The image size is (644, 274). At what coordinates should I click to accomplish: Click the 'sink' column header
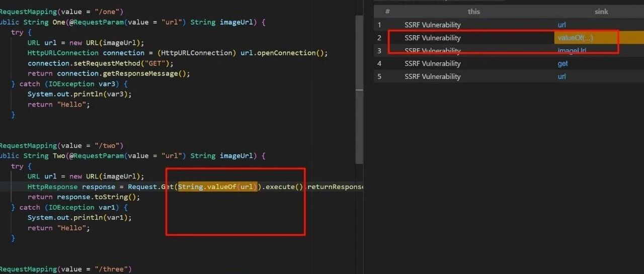pos(601,12)
